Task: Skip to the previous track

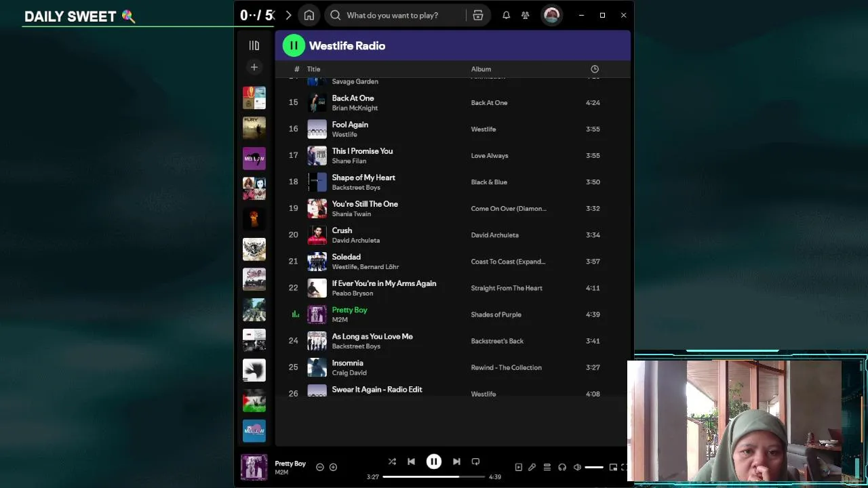Action: 411,462
